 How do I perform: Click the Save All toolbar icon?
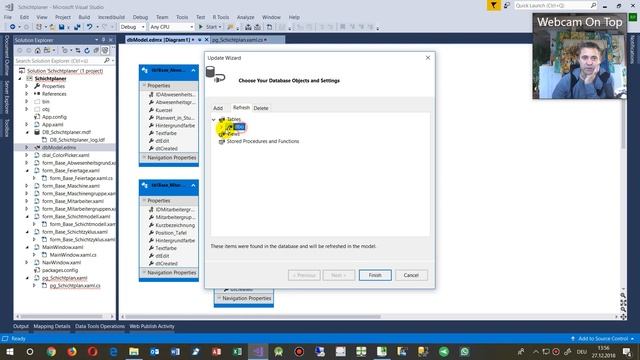[77, 27]
